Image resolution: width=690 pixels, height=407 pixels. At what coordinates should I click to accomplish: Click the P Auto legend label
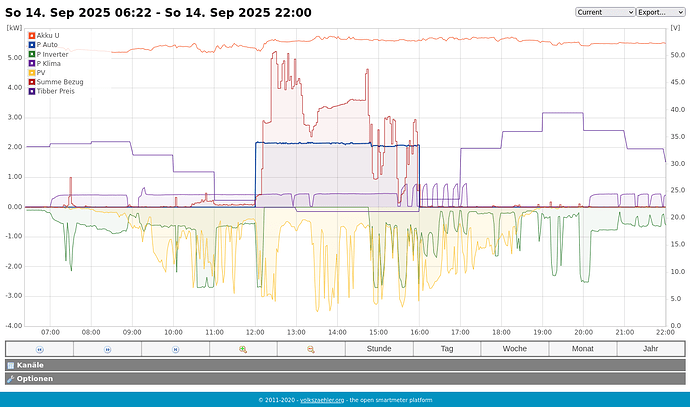pos(47,45)
